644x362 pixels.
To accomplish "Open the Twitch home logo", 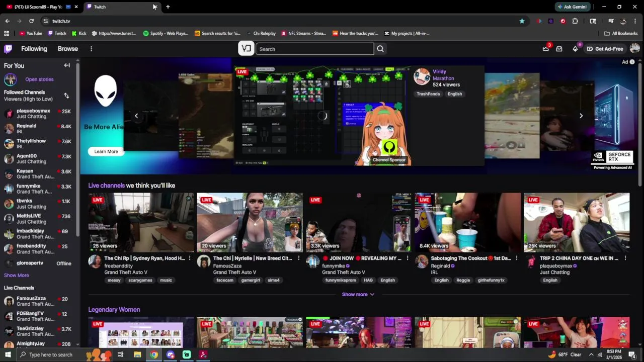I will pos(8,49).
